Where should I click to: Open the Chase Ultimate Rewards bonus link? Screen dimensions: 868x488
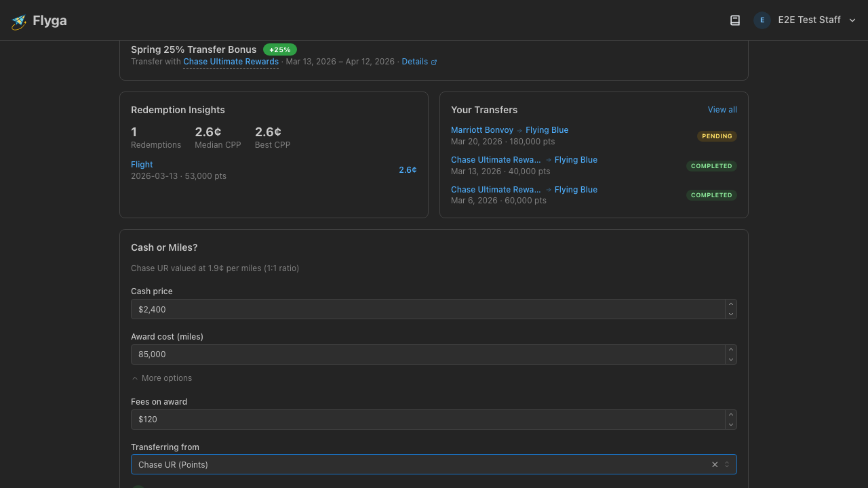231,62
